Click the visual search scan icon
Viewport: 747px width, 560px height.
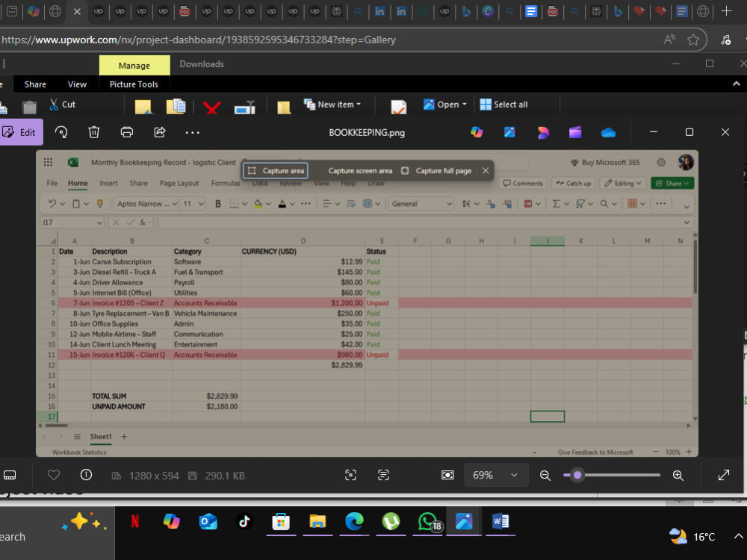pyautogui.click(x=350, y=475)
